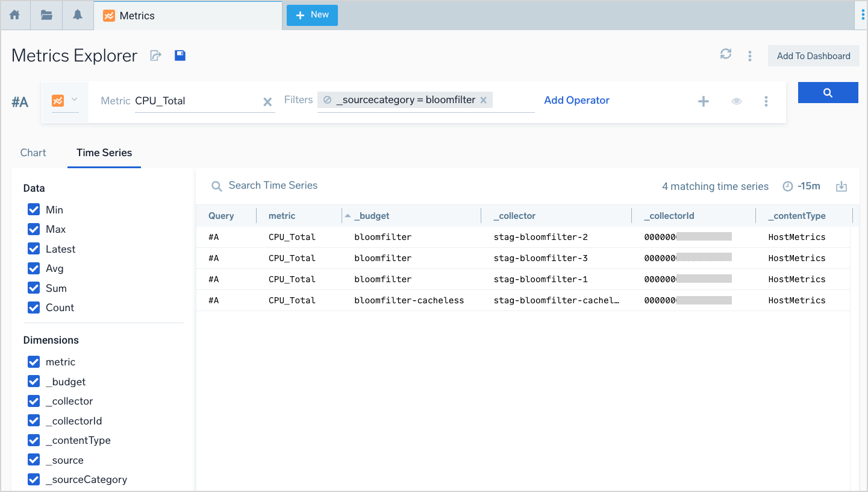Switch to the Chart tab
This screenshot has width=868, height=492.
point(33,153)
